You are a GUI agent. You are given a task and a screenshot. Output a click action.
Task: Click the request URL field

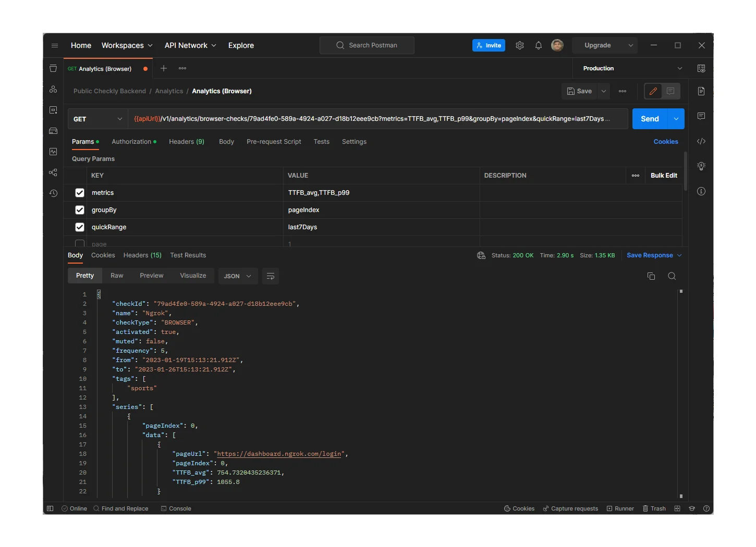coord(378,119)
